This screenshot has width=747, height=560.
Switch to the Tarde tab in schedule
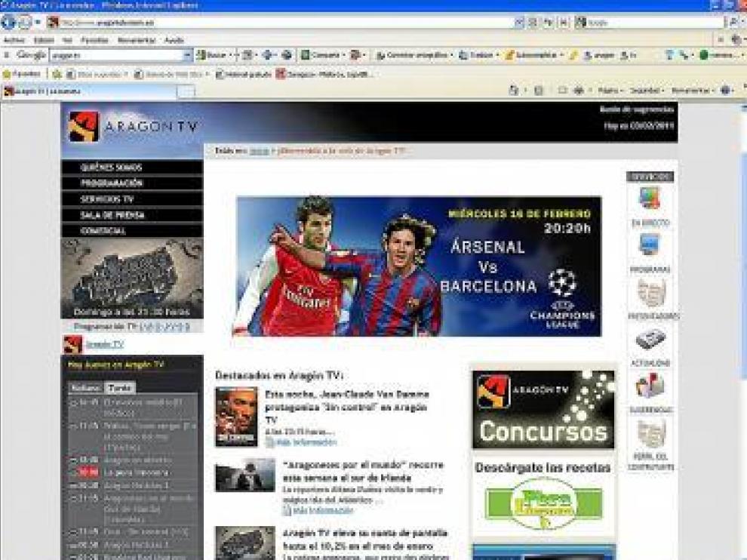pos(120,388)
